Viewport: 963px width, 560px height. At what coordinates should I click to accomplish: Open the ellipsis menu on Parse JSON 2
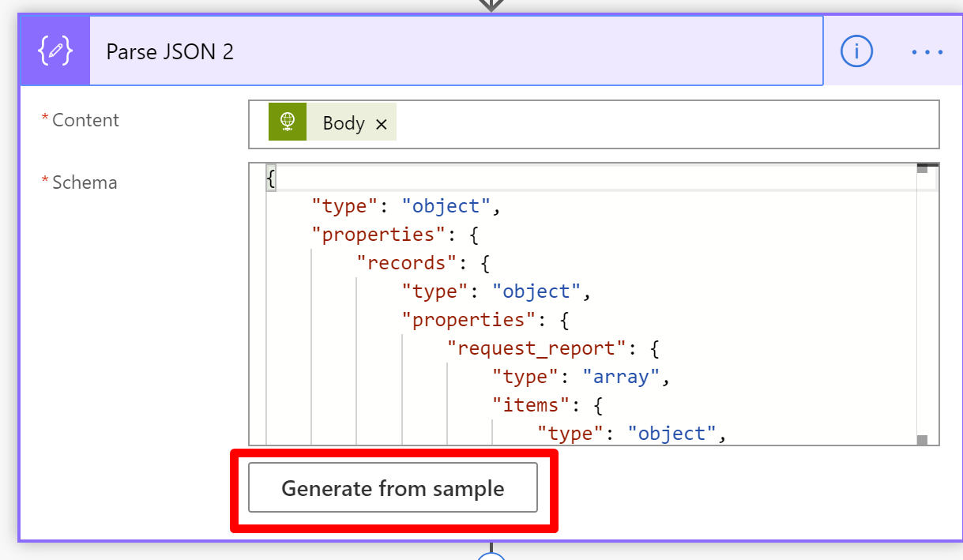click(927, 52)
